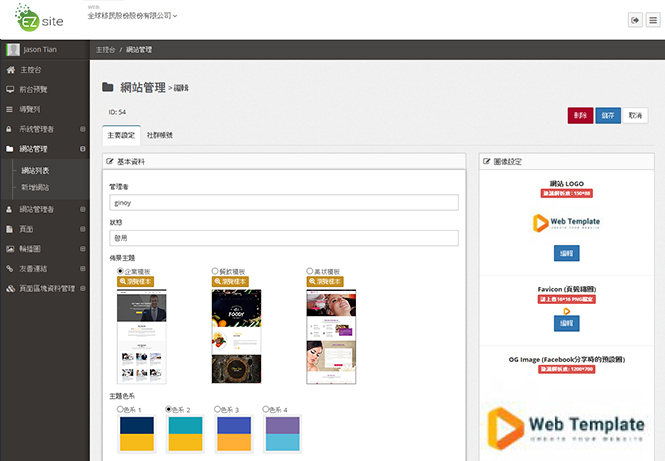Select the 餐飲模板 theme radio button
This screenshot has width=665, height=461.
(215, 271)
